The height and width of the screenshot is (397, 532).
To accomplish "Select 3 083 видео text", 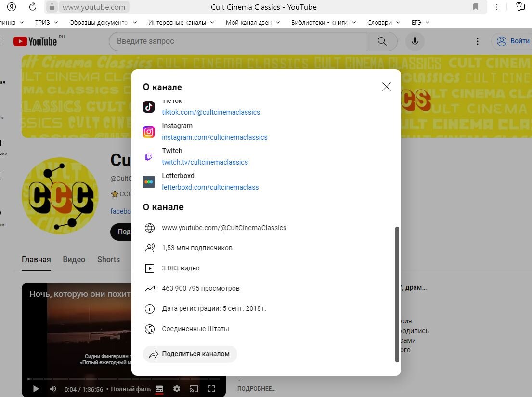I will coord(181,268).
